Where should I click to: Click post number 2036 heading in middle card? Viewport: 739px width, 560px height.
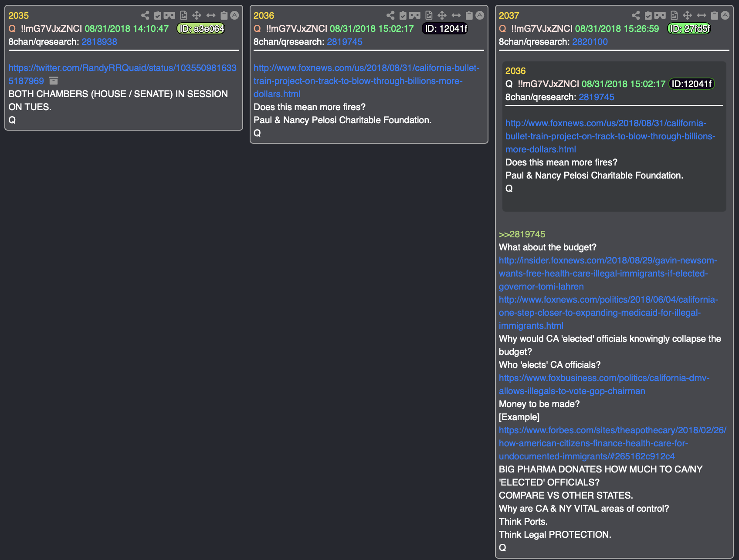(x=264, y=16)
